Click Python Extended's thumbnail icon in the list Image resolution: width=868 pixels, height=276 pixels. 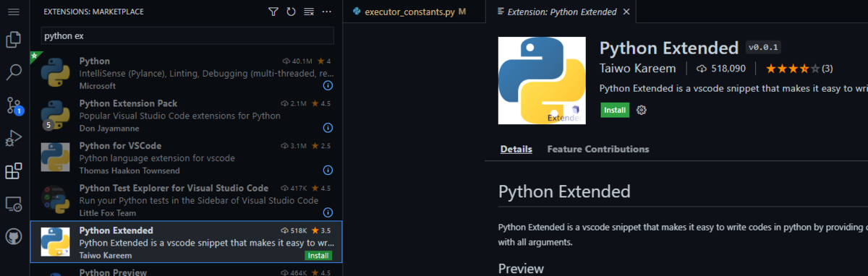55,241
